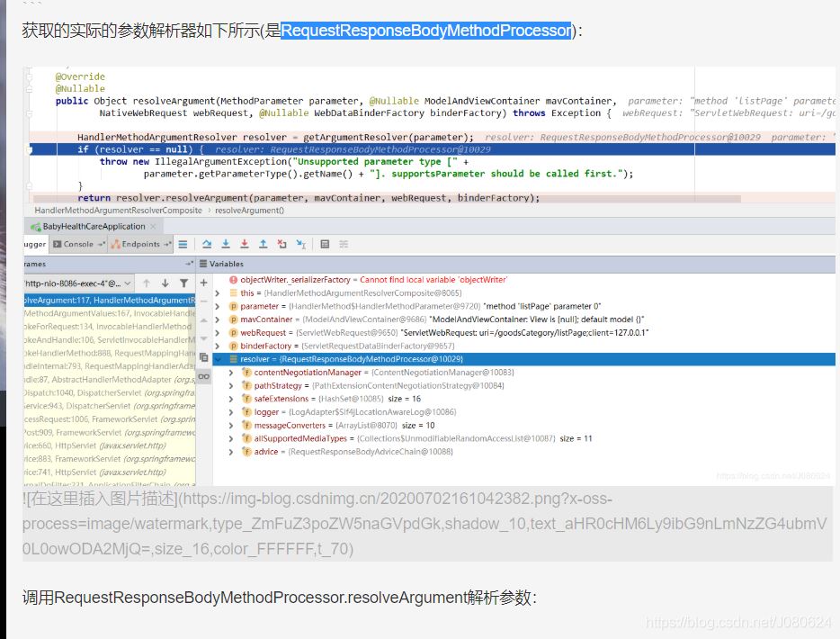This screenshot has height=639, width=840.
Task: Click the Show Execution Point icon
Action: point(183,244)
